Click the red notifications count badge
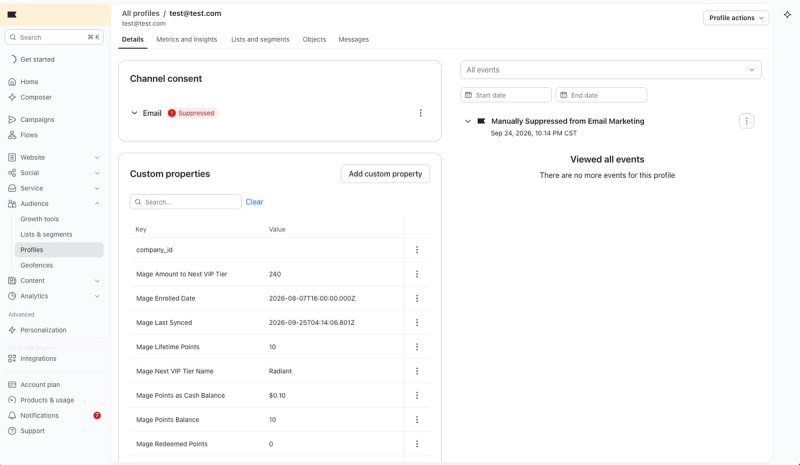Image resolution: width=800 pixels, height=465 pixels. 97,415
